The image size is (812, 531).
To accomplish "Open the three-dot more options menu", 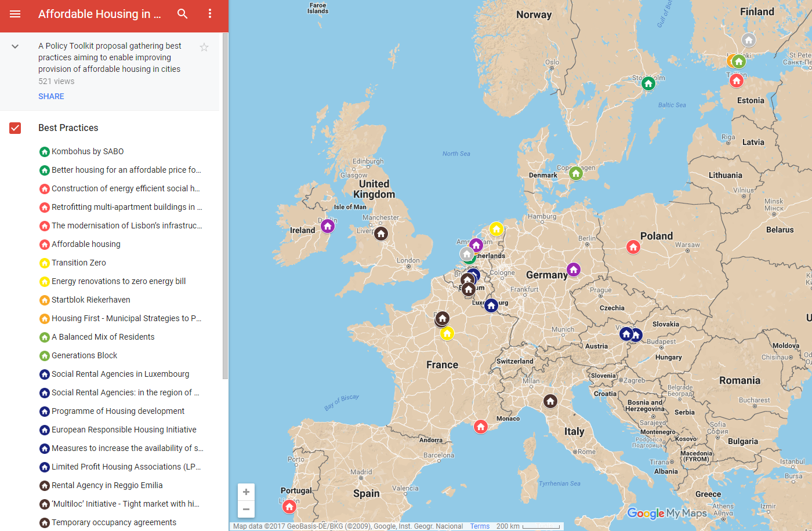I will (210, 14).
